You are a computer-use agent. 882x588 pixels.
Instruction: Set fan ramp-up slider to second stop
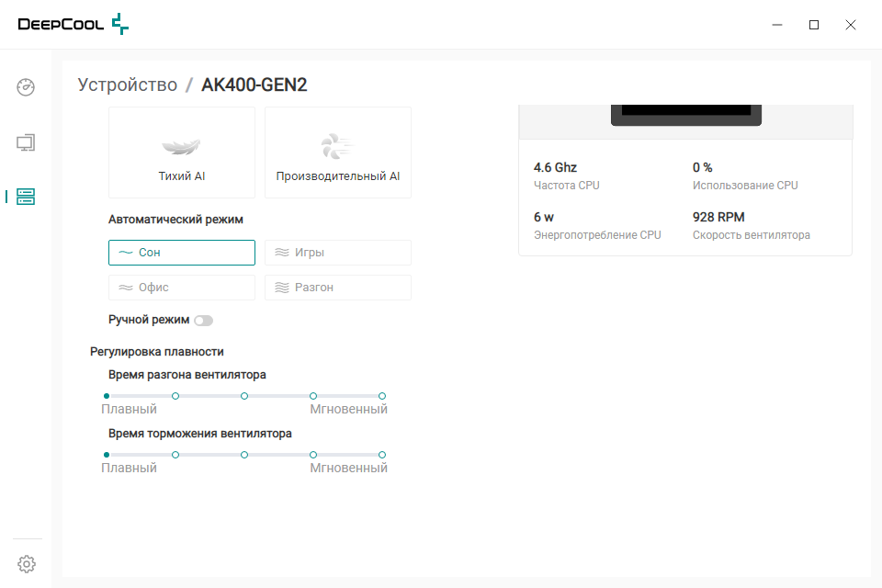pyautogui.click(x=175, y=396)
